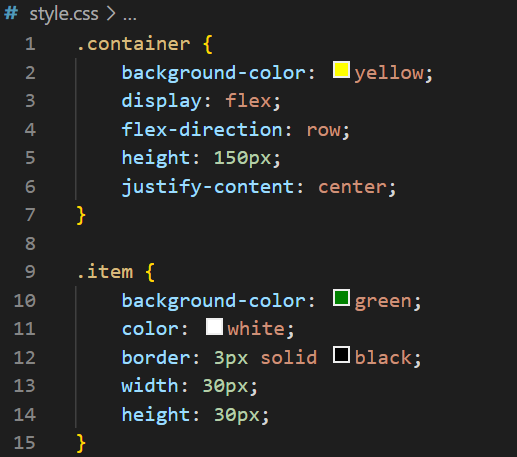This screenshot has width=517, height=457.
Task: Click the 'width' property name
Action: [x=150, y=385]
